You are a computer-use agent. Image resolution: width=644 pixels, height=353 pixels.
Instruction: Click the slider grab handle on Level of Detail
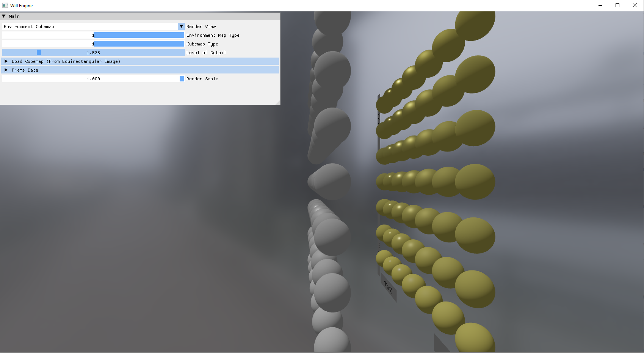click(x=38, y=52)
